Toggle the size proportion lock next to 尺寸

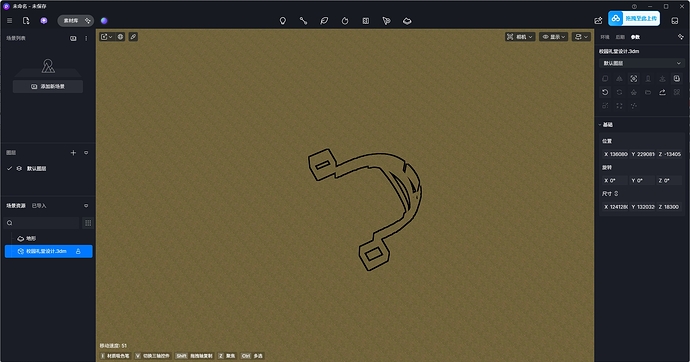616,194
